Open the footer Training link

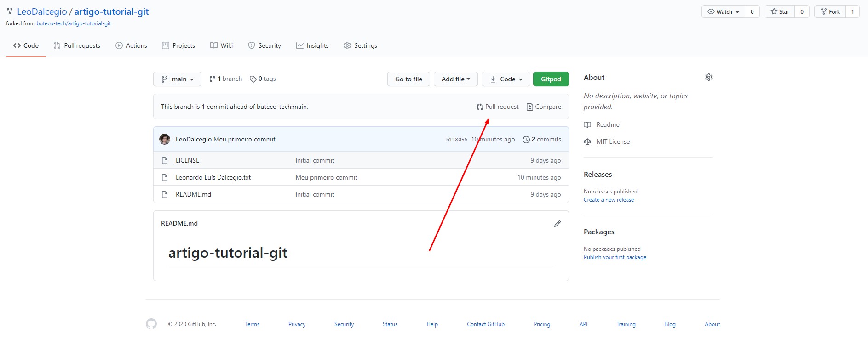tap(626, 324)
